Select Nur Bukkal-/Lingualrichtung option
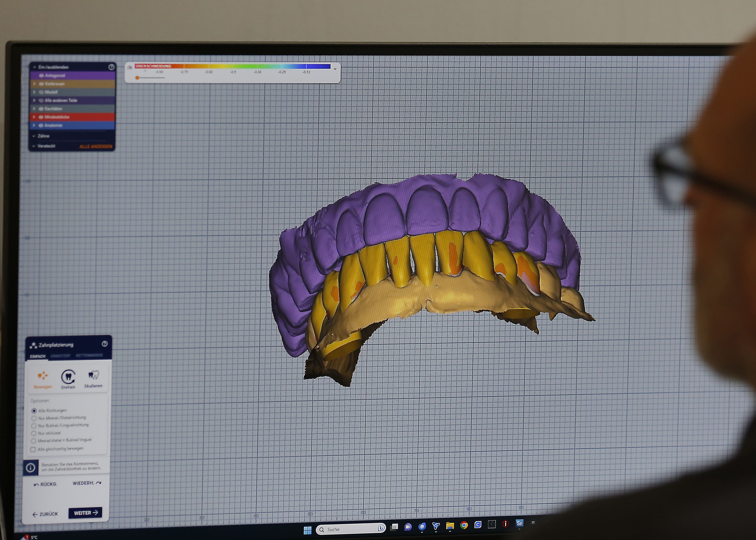 34,426
